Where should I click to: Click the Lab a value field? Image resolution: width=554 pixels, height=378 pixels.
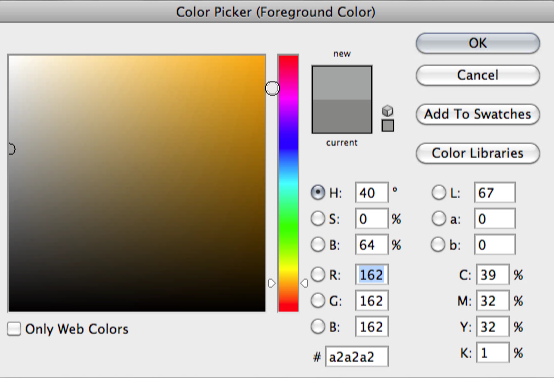[495, 219]
